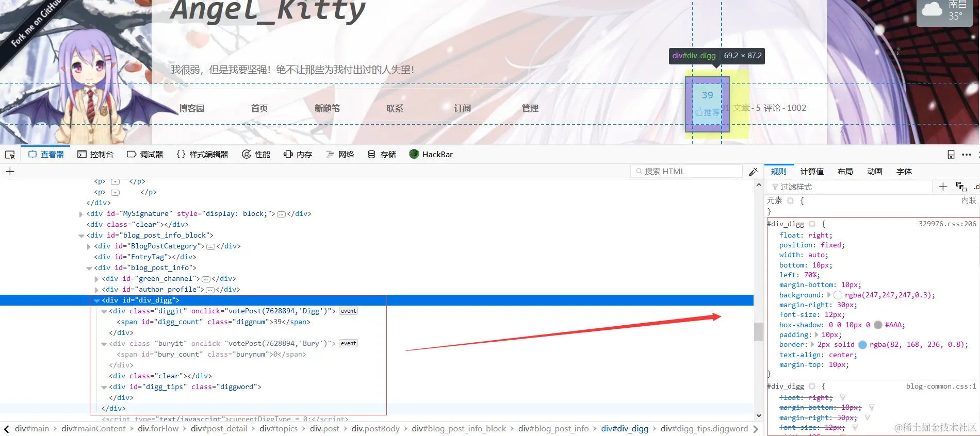Highlight elements for blog-common.css #div_digg rule
Viewport: 980px width, 436px height.
[x=812, y=386]
